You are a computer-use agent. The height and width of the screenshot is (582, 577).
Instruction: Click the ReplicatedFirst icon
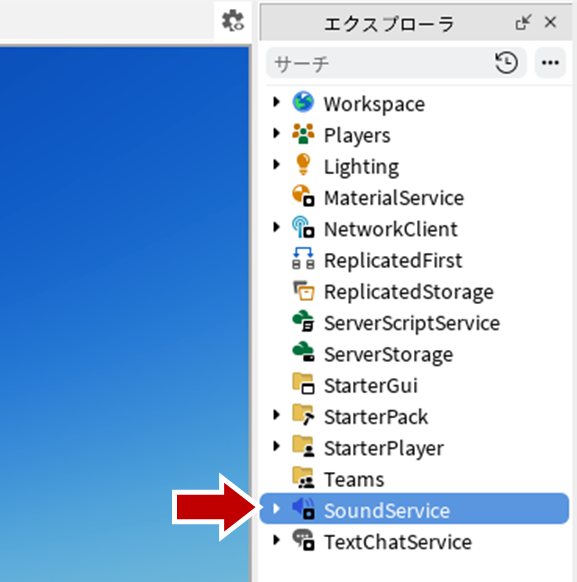(x=303, y=258)
